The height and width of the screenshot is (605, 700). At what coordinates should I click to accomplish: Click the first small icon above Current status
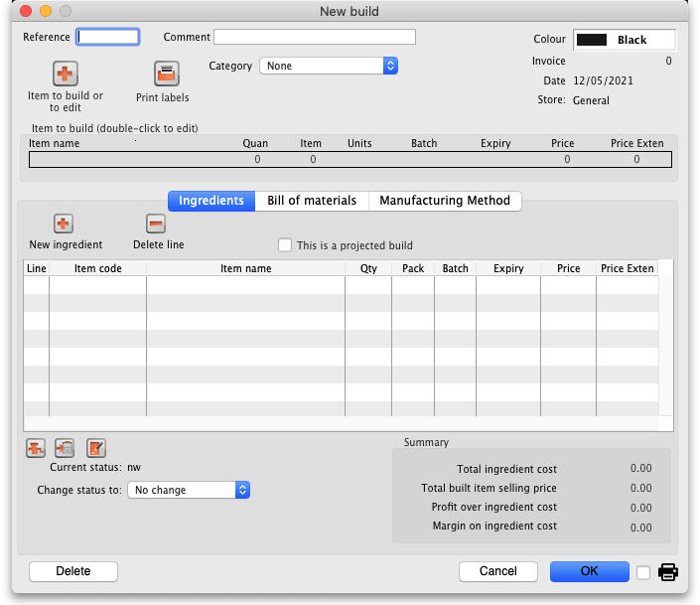tap(36, 448)
